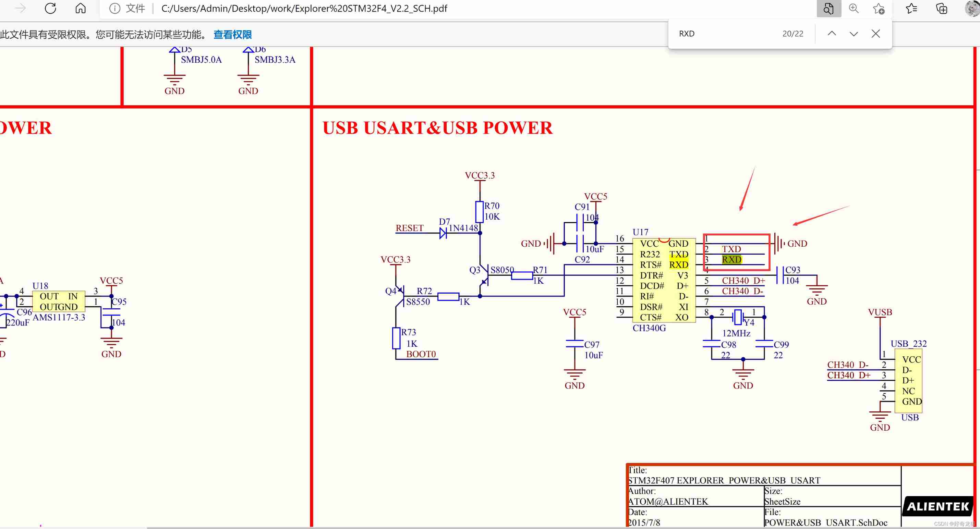This screenshot has height=529, width=980.
Task: Click the POWER&USB_USART.SchDoc file name
Action: pos(825,522)
